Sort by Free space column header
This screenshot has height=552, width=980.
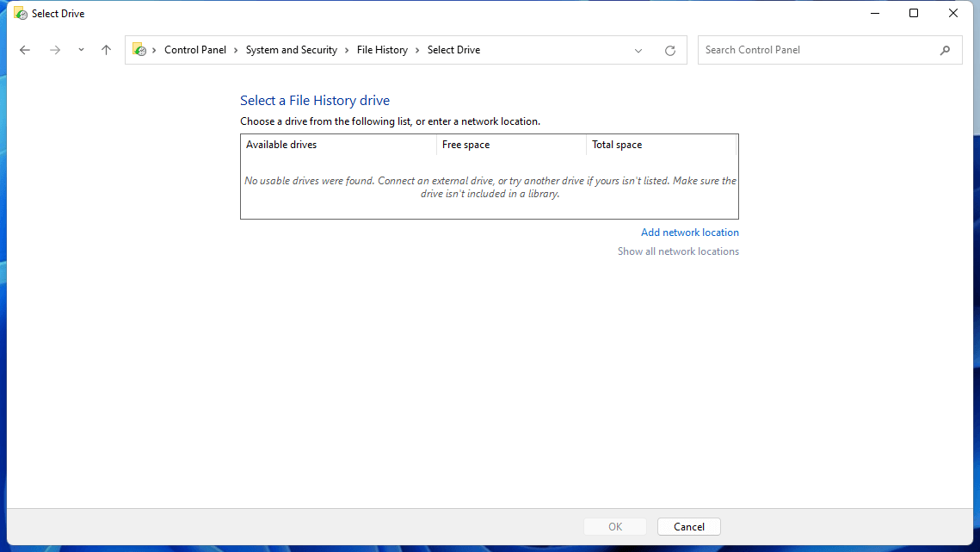tap(511, 145)
